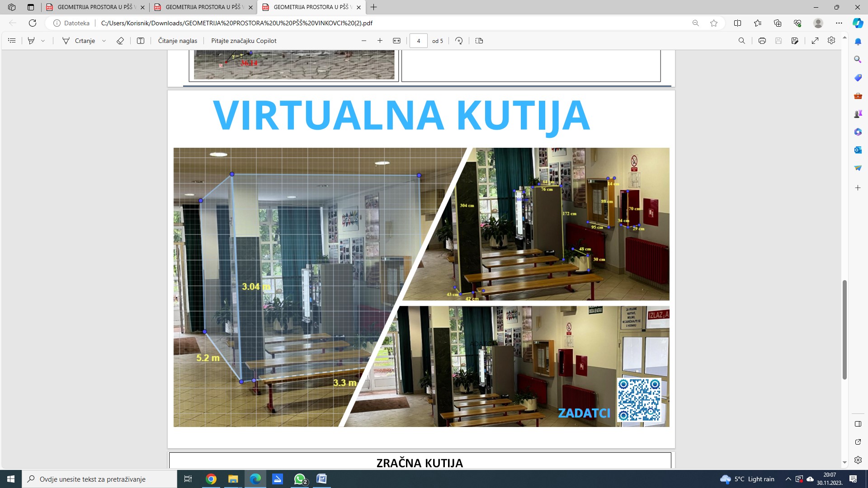Add a sidebar app with plus

point(858,188)
